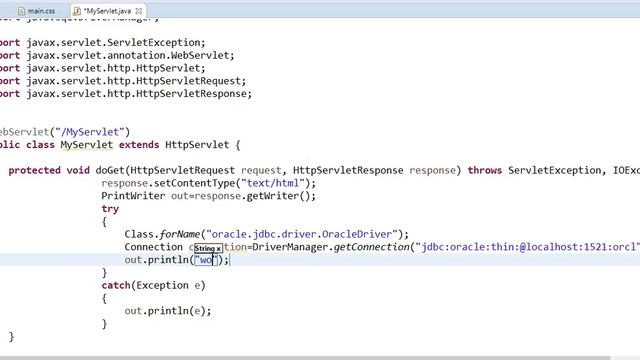Click 'DriverManager' in the Connection line

[x=290, y=247]
